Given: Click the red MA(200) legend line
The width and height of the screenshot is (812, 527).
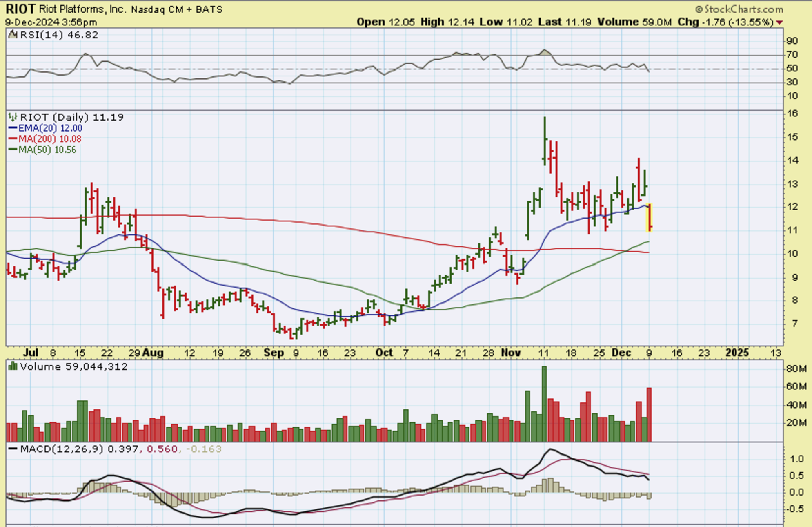Looking at the screenshot, I should (x=13, y=139).
